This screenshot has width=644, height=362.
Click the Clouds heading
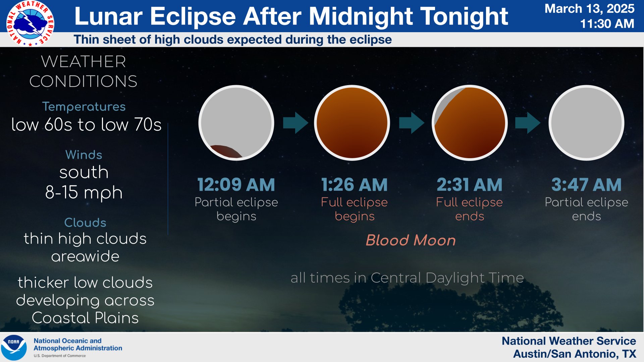pos(85,223)
